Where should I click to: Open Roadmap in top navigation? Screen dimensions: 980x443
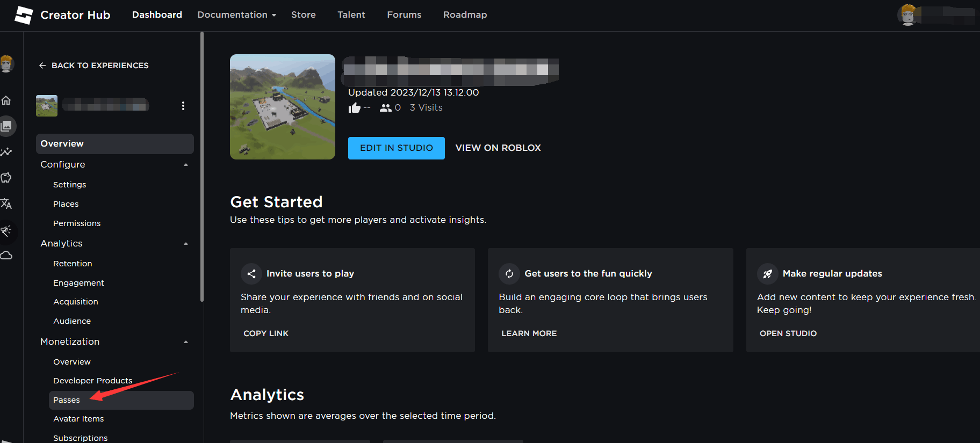(x=465, y=15)
